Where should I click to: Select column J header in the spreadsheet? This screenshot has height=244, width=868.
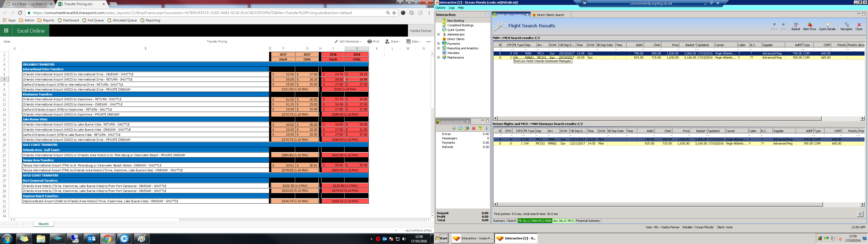(x=356, y=49)
